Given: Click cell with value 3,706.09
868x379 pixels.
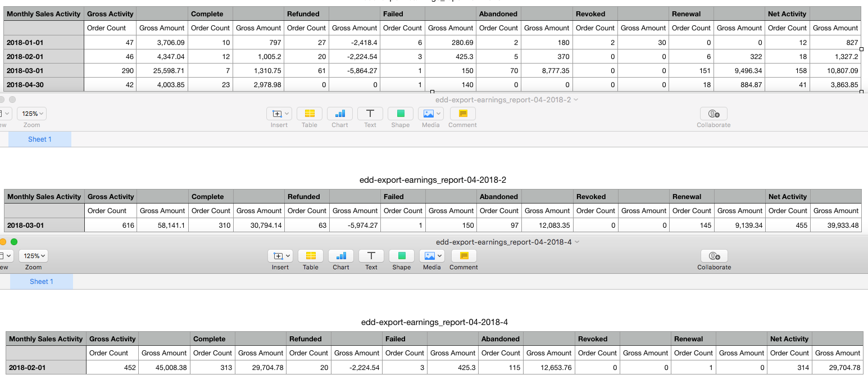Looking at the screenshot, I should (162, 42).
